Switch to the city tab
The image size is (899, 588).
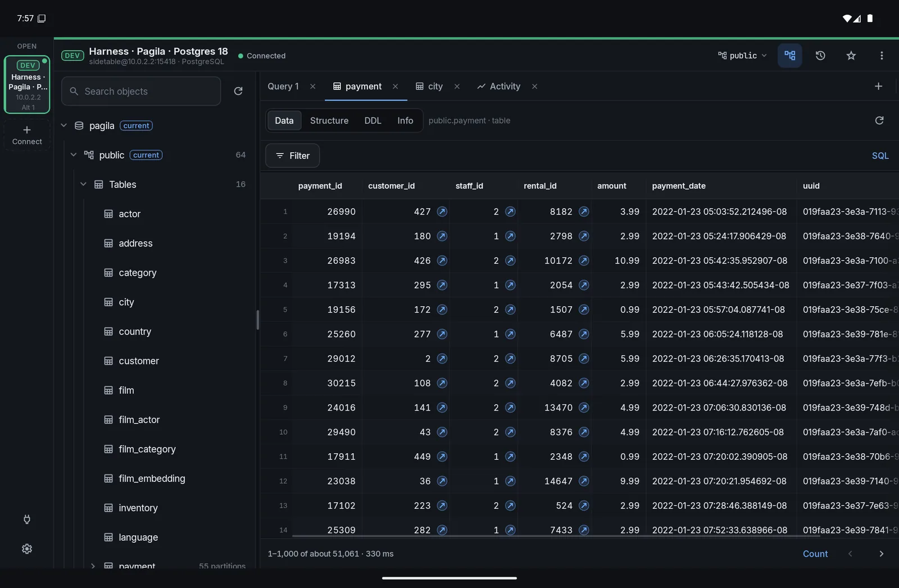(429, 86)
